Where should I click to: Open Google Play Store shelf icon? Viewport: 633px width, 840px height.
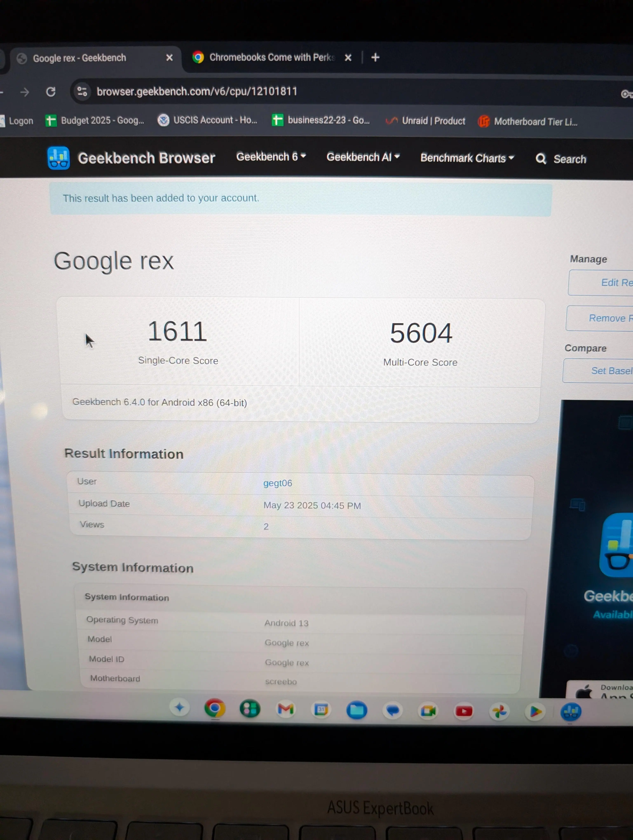(x=535, y=711)
